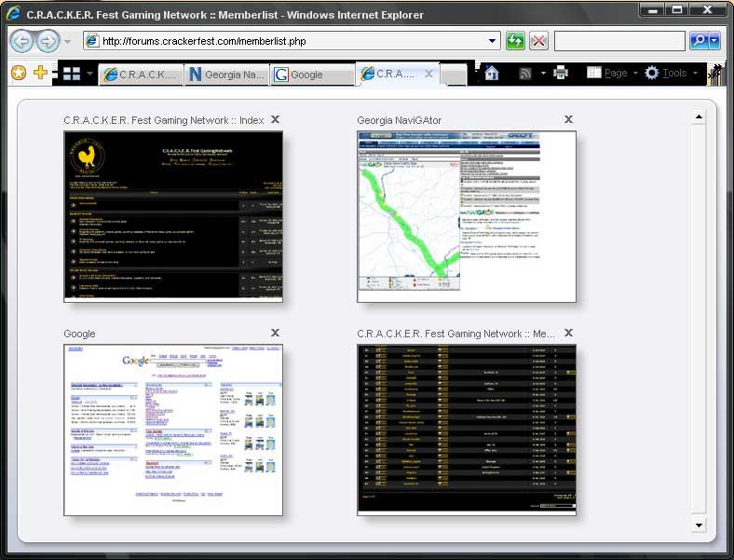
Task: Close Memberlist thumbnail with X
Action: tap(568, 333)
